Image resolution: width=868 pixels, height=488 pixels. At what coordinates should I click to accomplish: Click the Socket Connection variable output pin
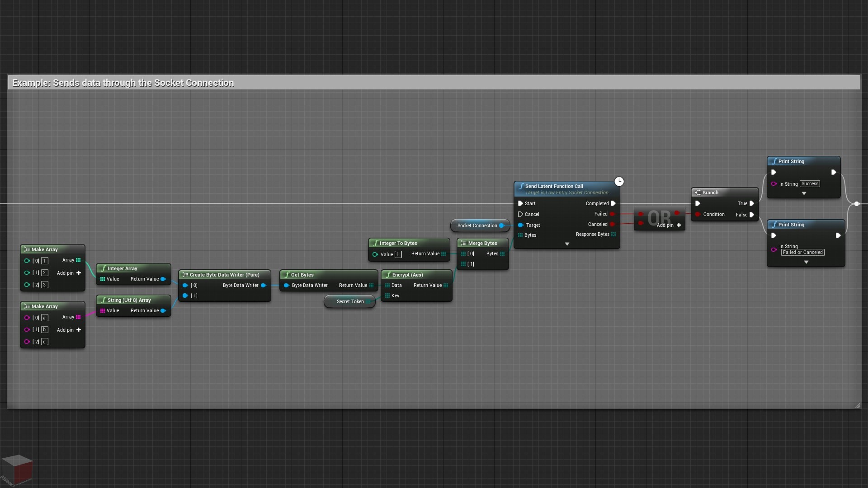click(502, 225)
